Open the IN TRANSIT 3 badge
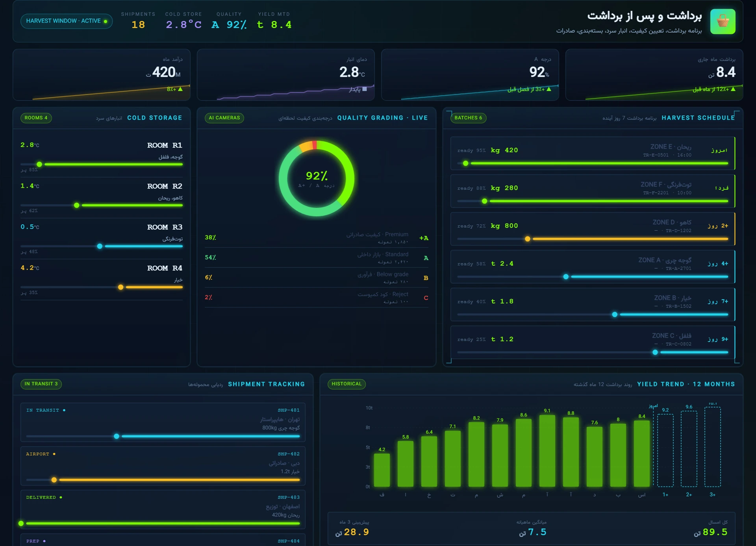Image resolution: width=756 pixels, height=546 pixels. [x=41, y=384]
